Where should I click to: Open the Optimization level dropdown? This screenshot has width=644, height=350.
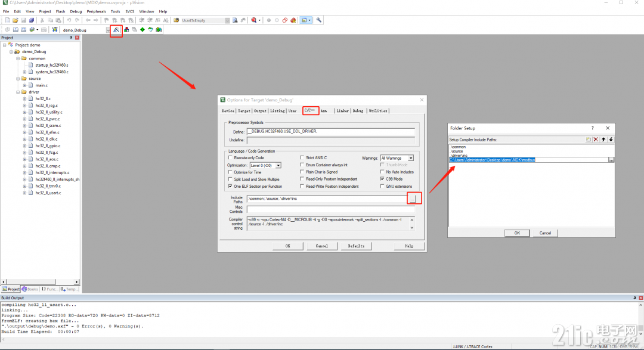tap(278, 166)
